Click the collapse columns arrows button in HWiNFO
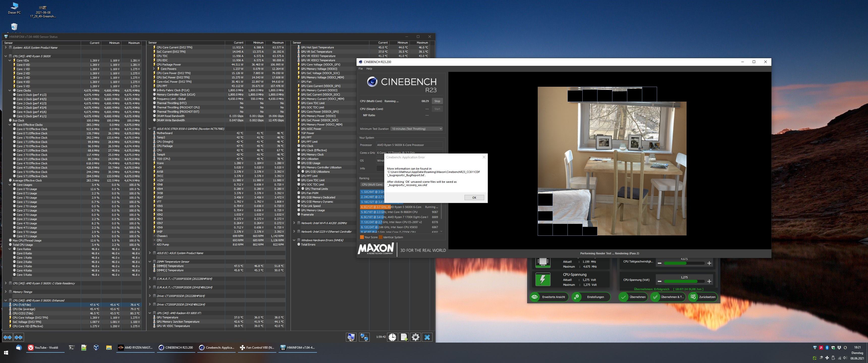 [18, 337]
